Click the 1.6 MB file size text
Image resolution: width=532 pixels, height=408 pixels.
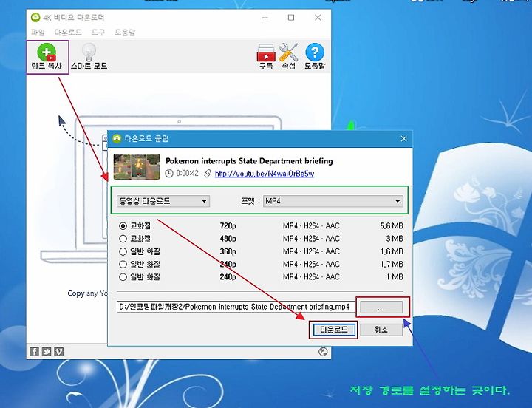(392, 251)
